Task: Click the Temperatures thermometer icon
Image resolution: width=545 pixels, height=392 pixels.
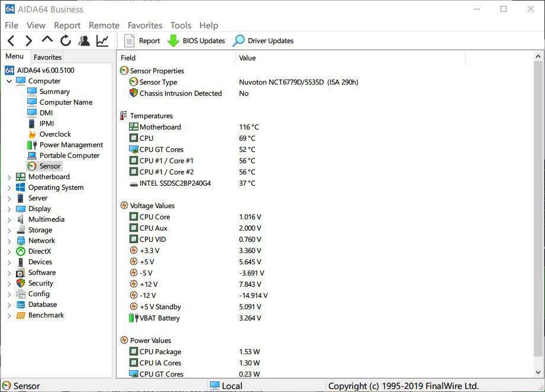Action: (124, 116)
